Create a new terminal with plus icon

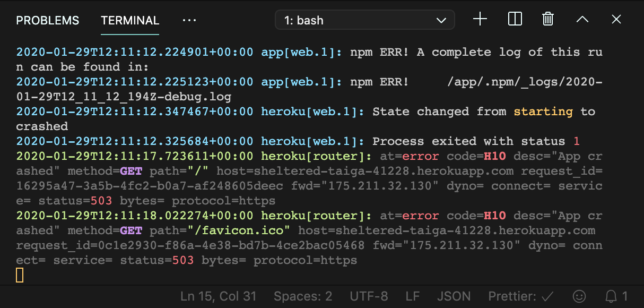click(x=480, y=20)
